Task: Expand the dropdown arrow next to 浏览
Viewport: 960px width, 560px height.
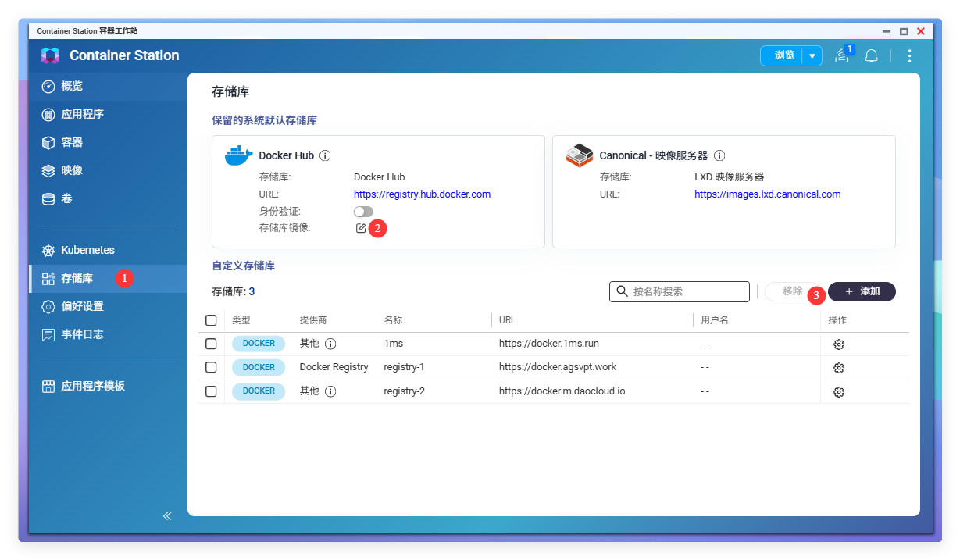Action: pos(812,55)
